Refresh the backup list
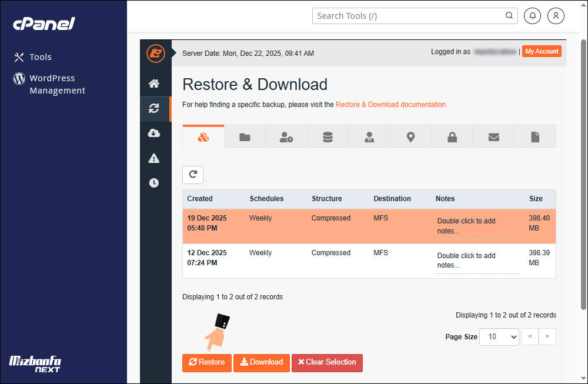This screenshot has width=588, height=384. pyautogui.click(x=193, y=175)
